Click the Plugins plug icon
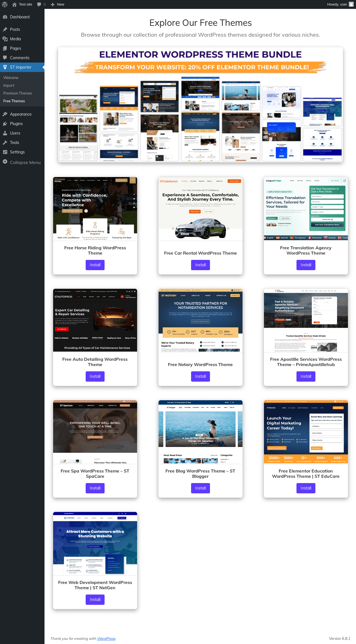356x644 pixels. pyautogui.click(x=5, y=124)
